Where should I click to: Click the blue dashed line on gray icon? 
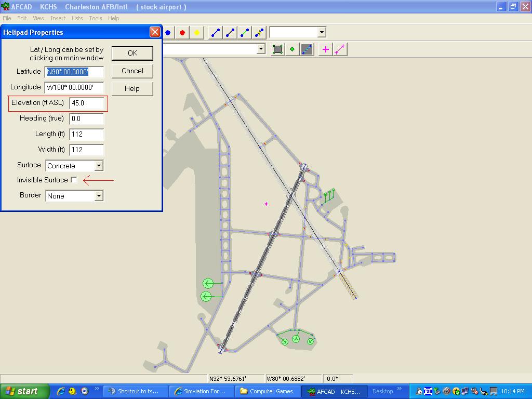click(x=307, y=49)
